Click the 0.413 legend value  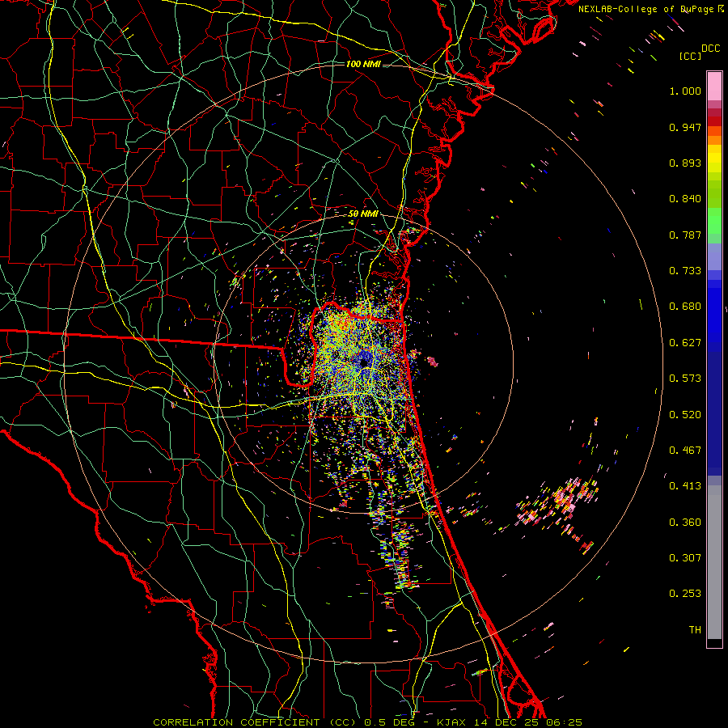click(x=685, y=486)
